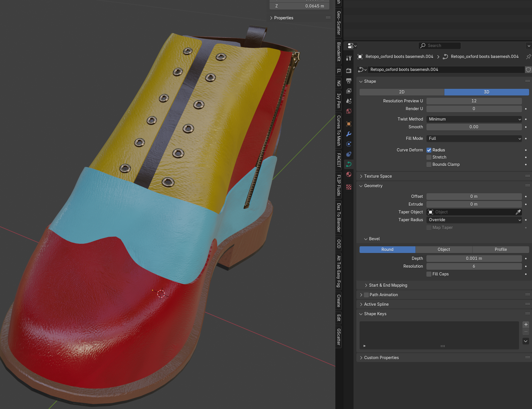Open the Tool properties tab
The image size is (532, 409).
click(x=349, y=58)
